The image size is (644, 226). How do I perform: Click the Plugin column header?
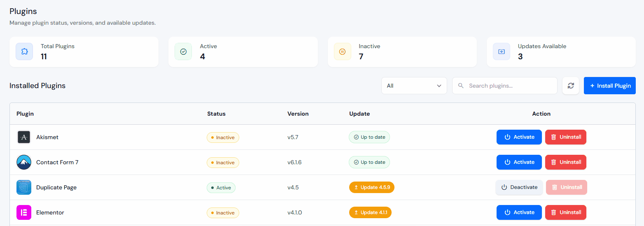(25, 114)
